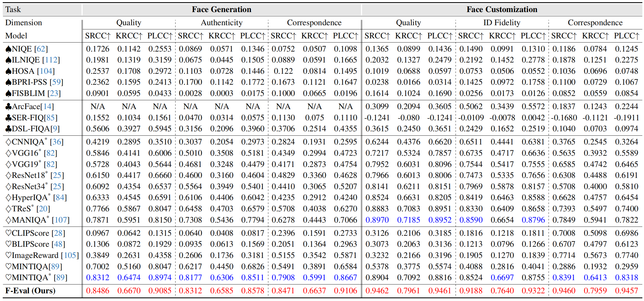Click the heart icon before CLIPScore
This screenshot has width=644, height=301.
click(x=9, y=233)
